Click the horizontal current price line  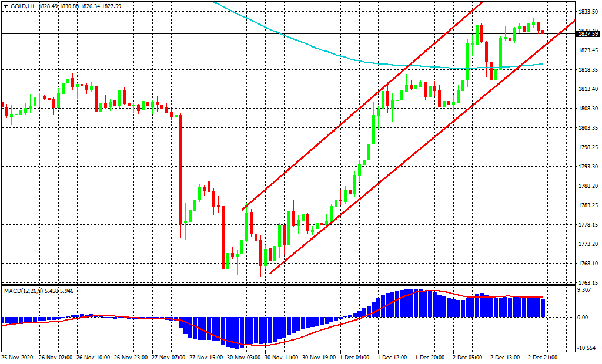[294, 34]
